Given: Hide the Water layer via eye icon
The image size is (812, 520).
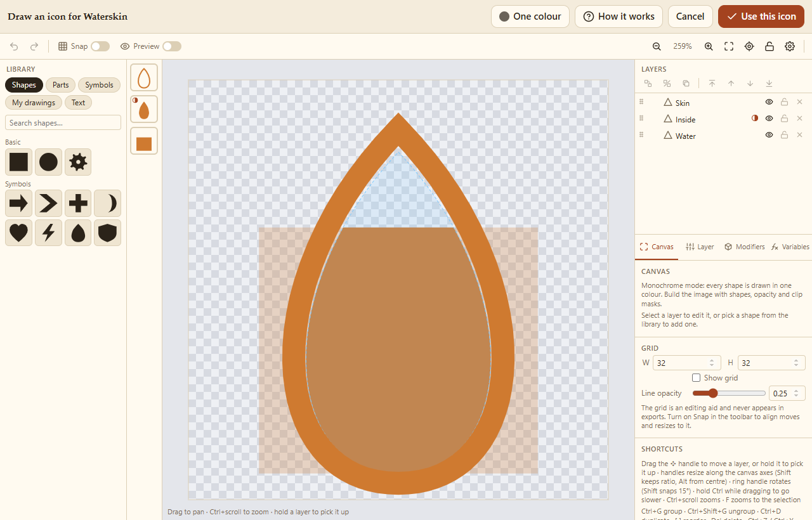Looking at the screenshot, I should tap(769, 135).
